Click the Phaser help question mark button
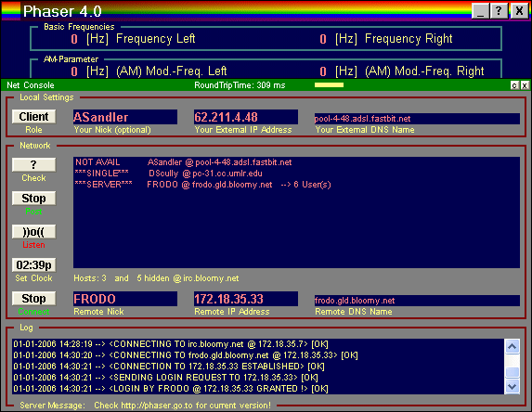The width and height of the screenshot is (532, 412). click(x=499, y=11)
